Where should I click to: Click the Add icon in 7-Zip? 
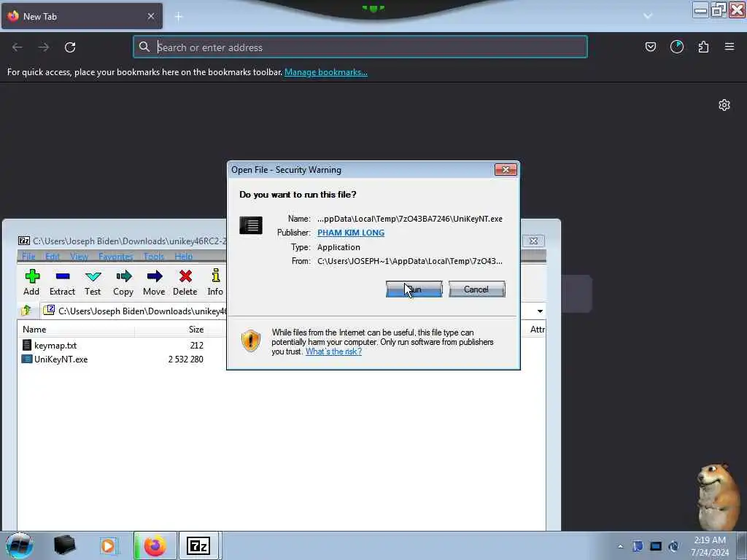click(32, 282)
